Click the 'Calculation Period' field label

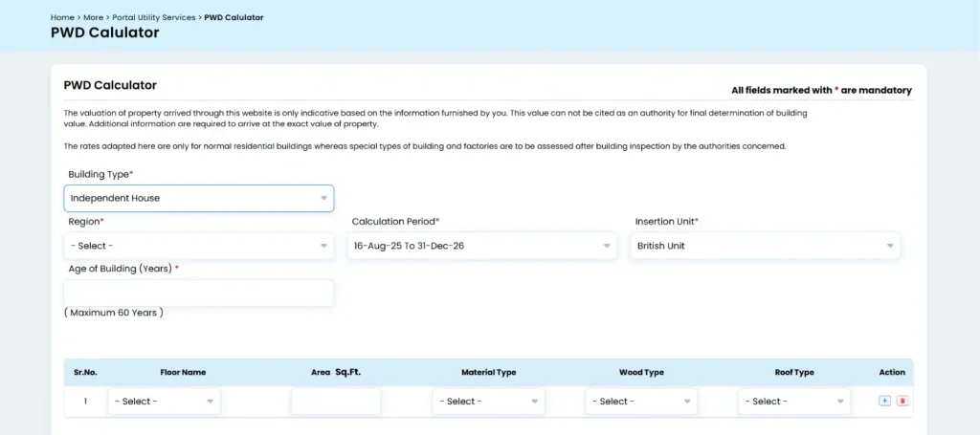click(x=395, y=222)
